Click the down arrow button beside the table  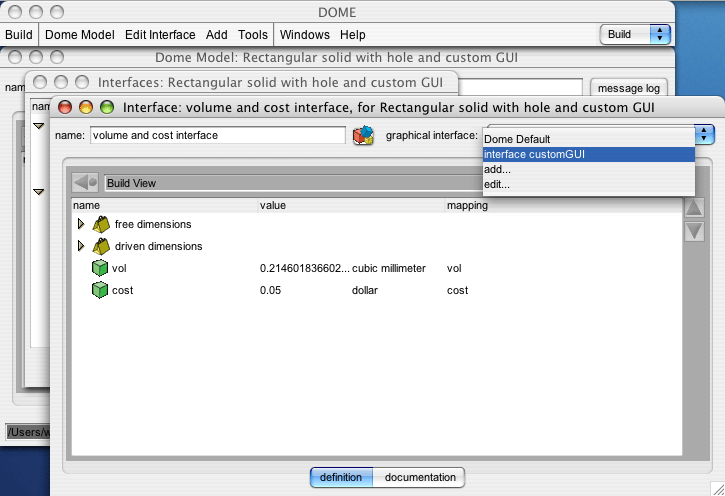point(694,231)
